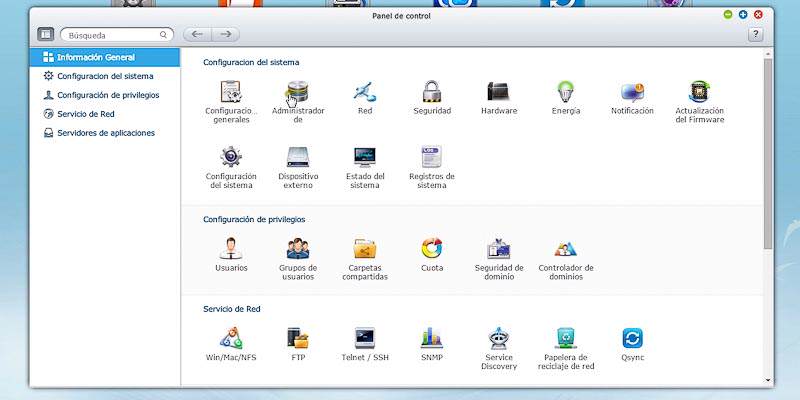Image resolution: width=800 pixels, height=400 pixels.
Task: Maximize the Panel de control window
Action: coord(743,15)
